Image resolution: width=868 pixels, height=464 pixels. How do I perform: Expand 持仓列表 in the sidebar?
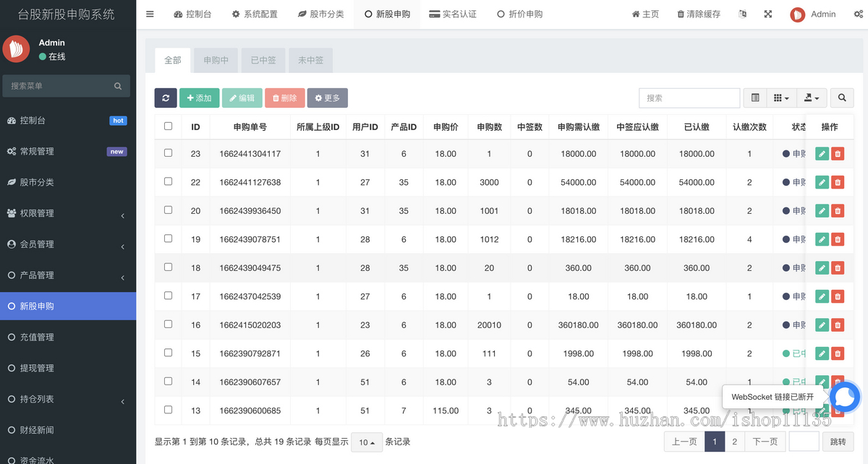tap(68, 399)
